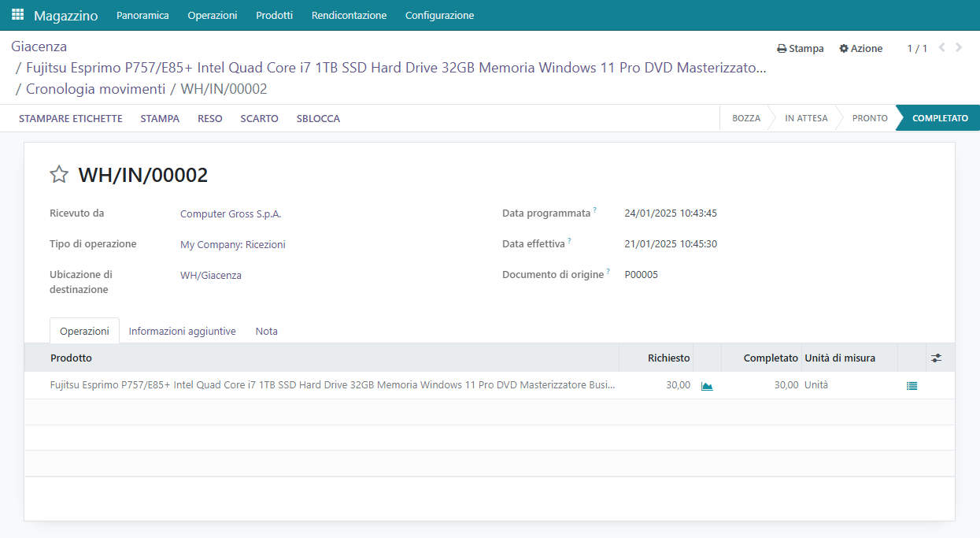Click the SCARTO button

pos(260,118)
